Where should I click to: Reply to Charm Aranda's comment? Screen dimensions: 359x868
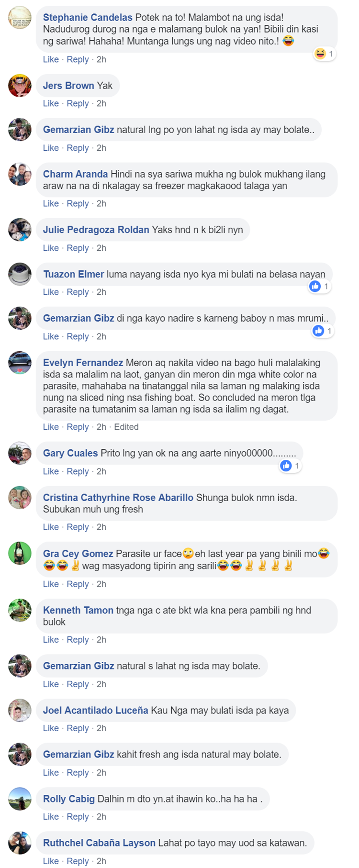pyautogui.click(x=78, y=203)
